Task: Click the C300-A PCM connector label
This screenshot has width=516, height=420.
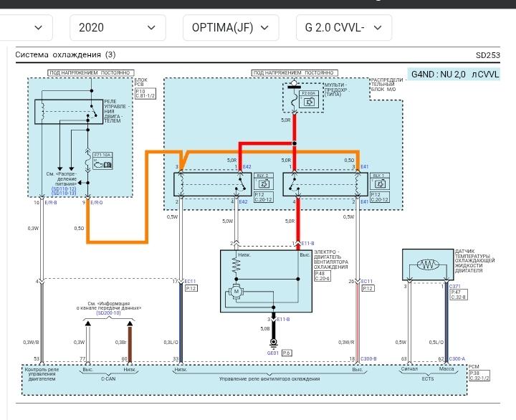Action: (x=457, y=359)
